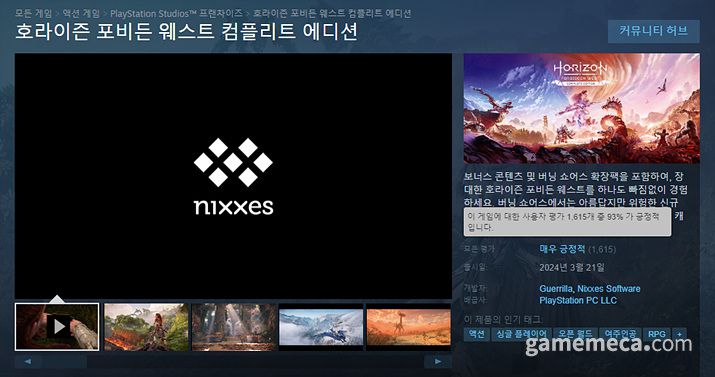Click the left arrow of thumbnail strip
The height and width of the screenshot is (377, 715).
(28, 362)
